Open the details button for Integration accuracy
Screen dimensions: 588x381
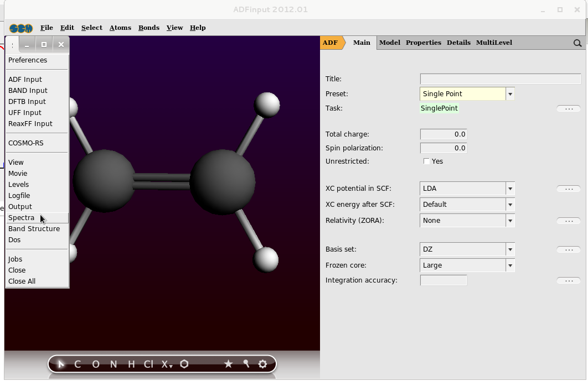point(569,281)
